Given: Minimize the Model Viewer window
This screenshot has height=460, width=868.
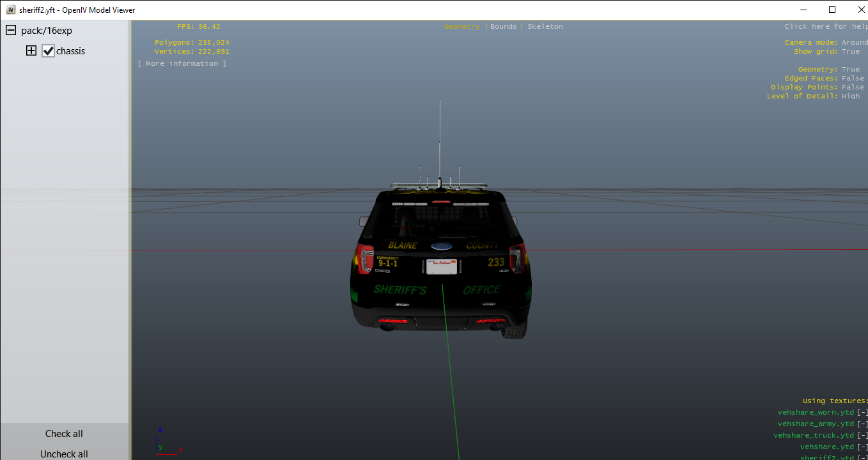Looking at the screenshot, I should [803, 10].
